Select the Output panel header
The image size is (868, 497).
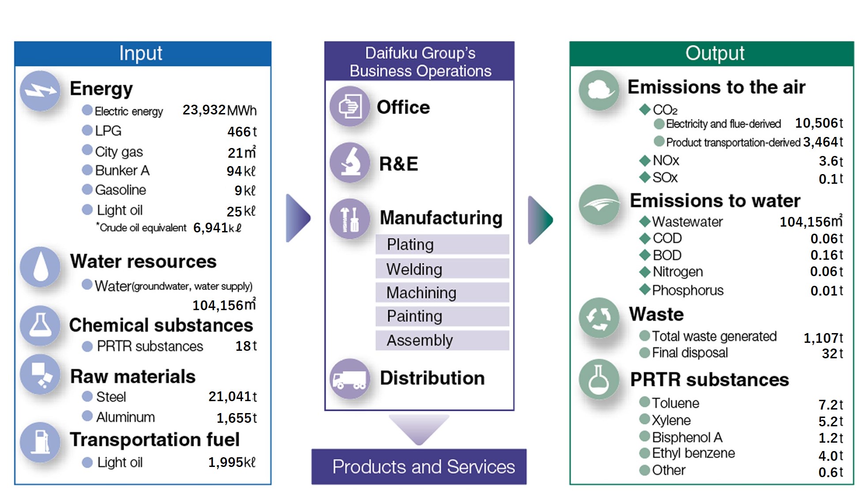(712, 54)
